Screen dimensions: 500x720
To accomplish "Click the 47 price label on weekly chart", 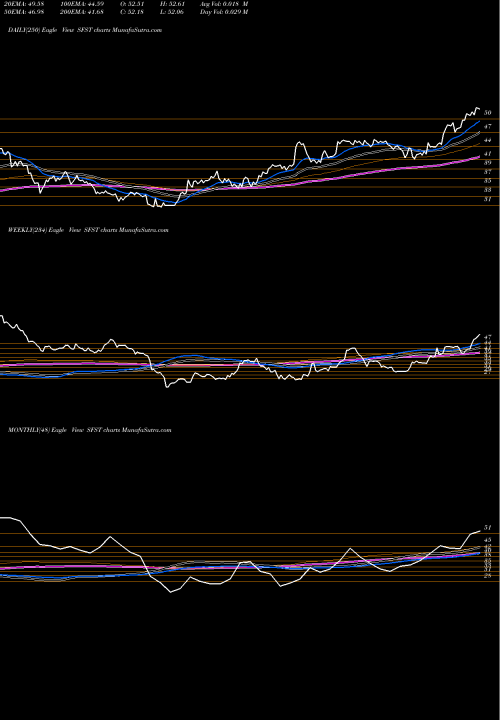I will [488, 337].
